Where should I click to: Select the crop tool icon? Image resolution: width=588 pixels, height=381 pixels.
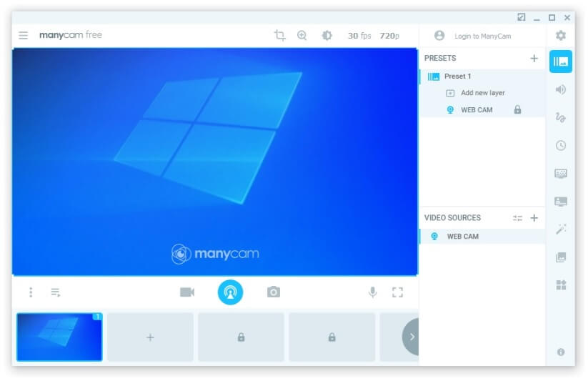pos(280,35)
